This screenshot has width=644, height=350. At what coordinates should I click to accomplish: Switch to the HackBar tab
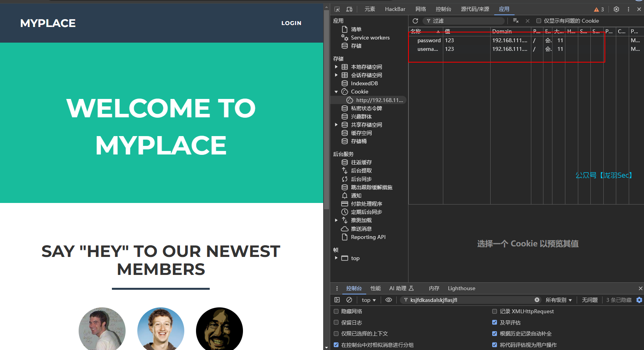tap(395, 9)
